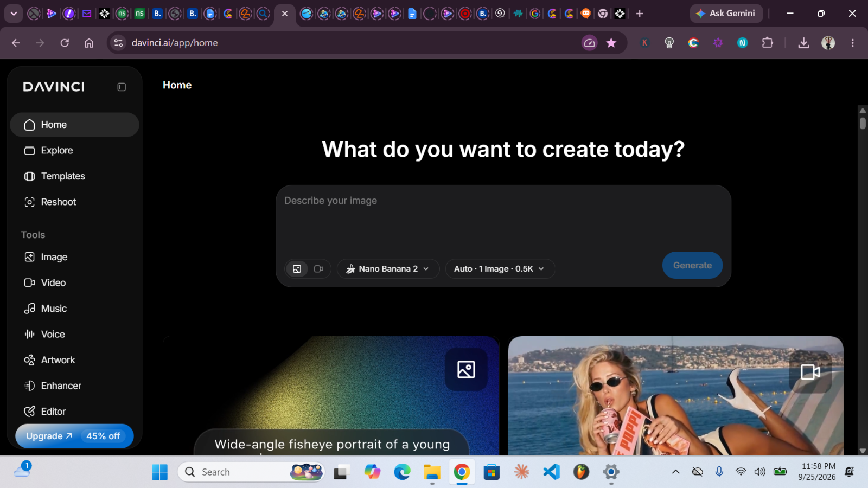Image resolution: width=868 pixels, height=488 pixels.
Task: Open a new browser tab
Action: pos(640,14)
